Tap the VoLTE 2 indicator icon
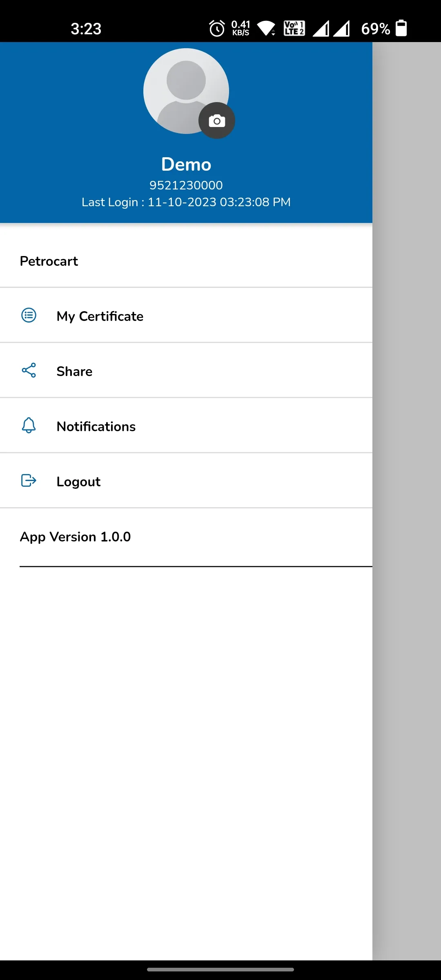The image size is (441, 980). tap(294, 29)
